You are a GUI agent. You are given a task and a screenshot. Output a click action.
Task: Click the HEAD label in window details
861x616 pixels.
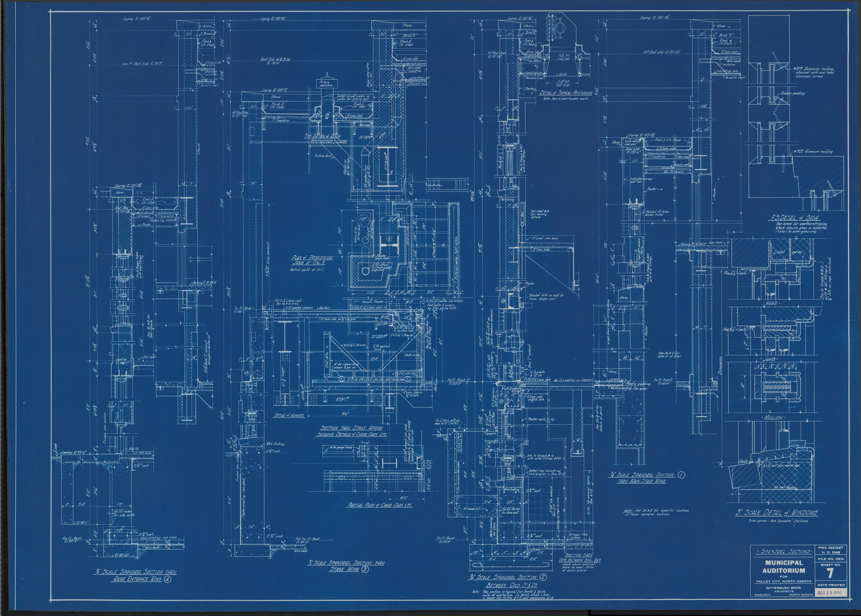click(771, 303)
